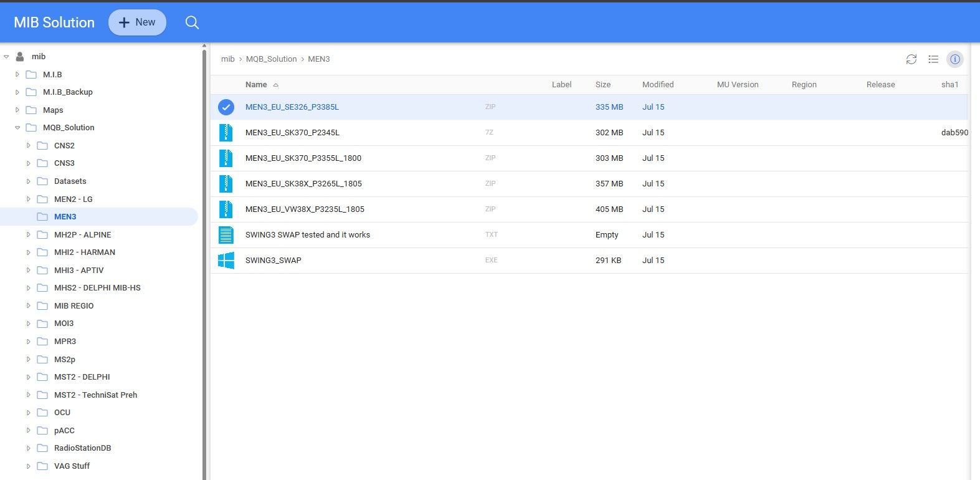Click the Modified column header
Viewport: 980px width, 480px height.
click(657, 85)
